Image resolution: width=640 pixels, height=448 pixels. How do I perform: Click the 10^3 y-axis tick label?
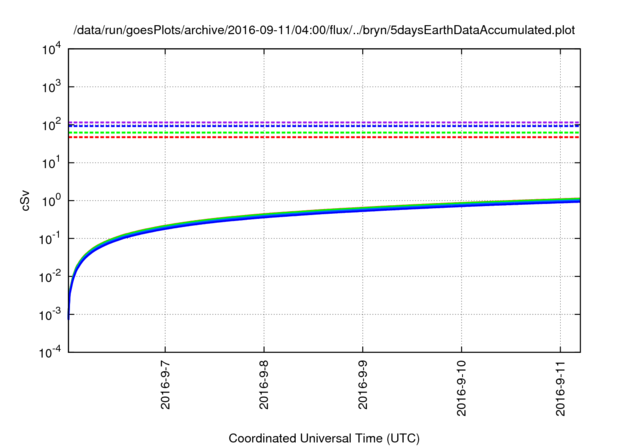(x=51, y=86)
